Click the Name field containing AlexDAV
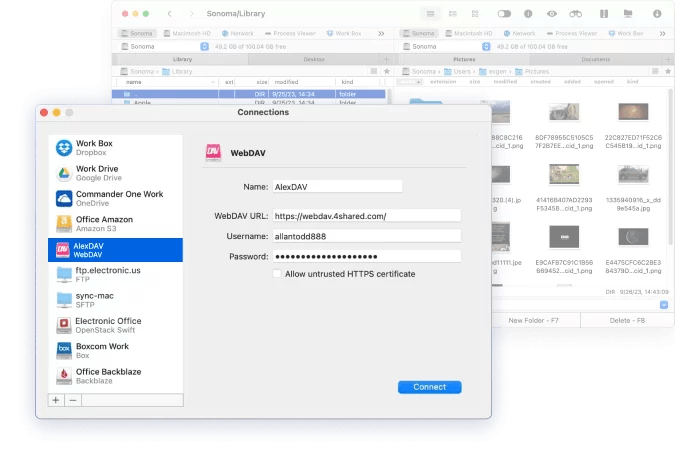Screen dimensions: 675x452 (337, 187)
